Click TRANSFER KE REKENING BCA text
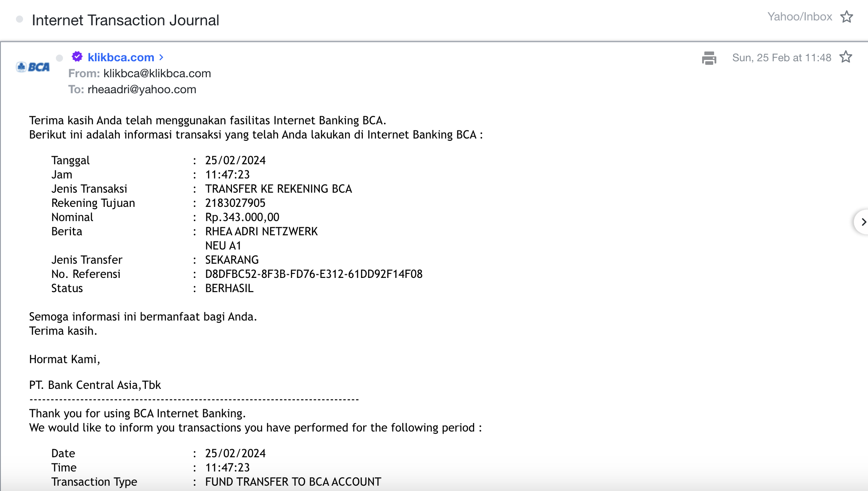 coord(279,189)
